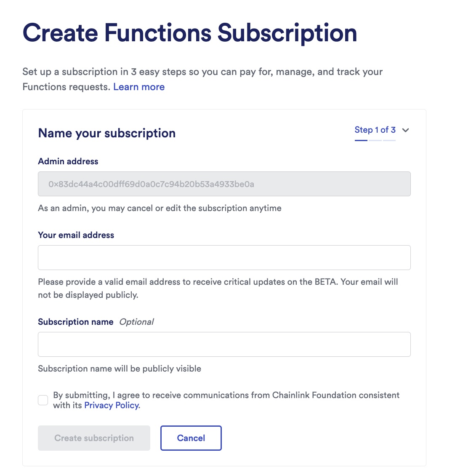
Task: Click the Name your subscription heading
Action: pos(106,133)
